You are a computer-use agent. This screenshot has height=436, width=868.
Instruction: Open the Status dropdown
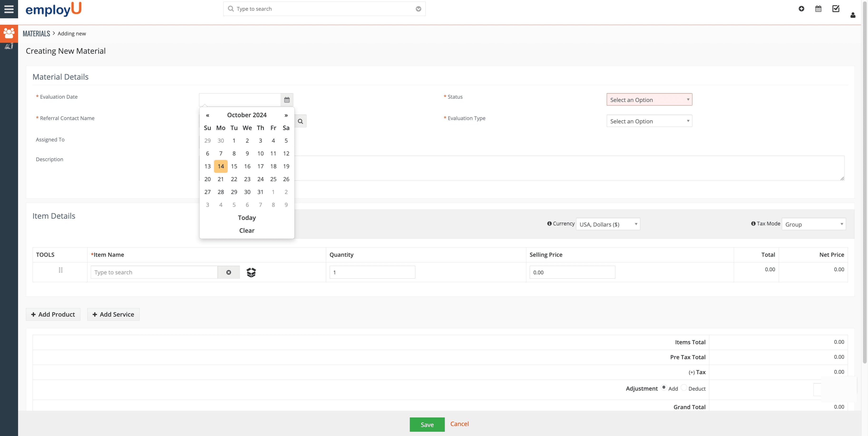pos(649,99)
